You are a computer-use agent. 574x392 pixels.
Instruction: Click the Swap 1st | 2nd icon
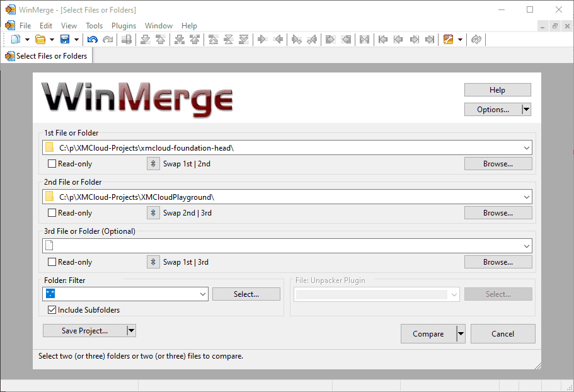pyautogui.click(x=153, y=164)
